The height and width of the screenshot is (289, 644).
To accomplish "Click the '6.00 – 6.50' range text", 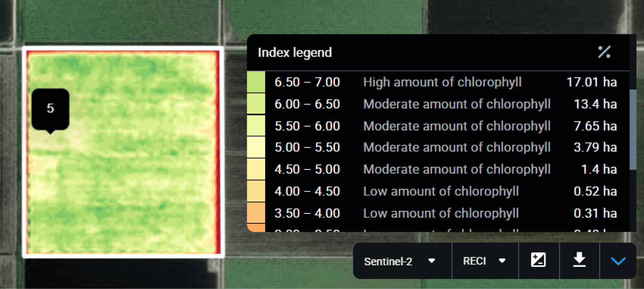I will pos(307,104).
